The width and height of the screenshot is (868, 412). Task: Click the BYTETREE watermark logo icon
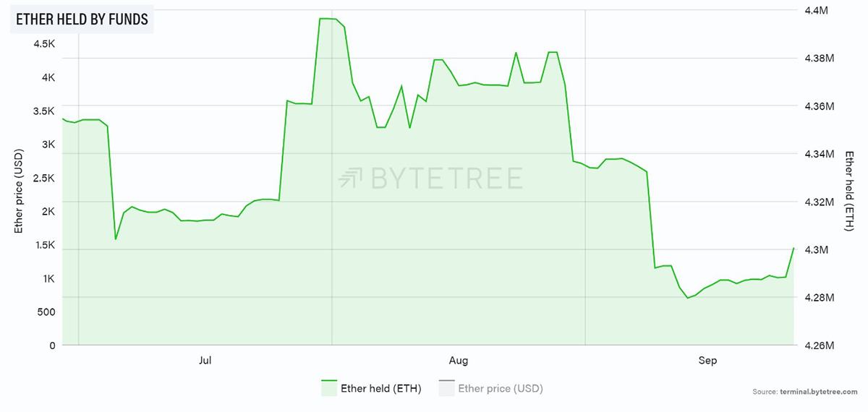click(352, 178)
